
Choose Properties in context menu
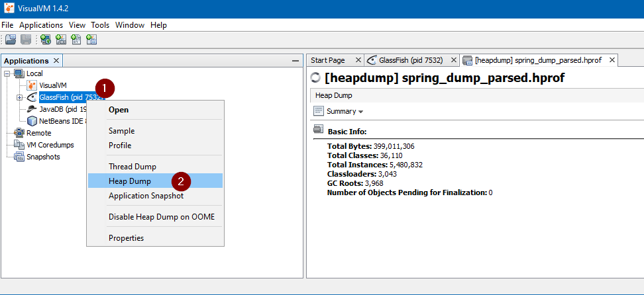pyautogui.click(x=155, y=238)
